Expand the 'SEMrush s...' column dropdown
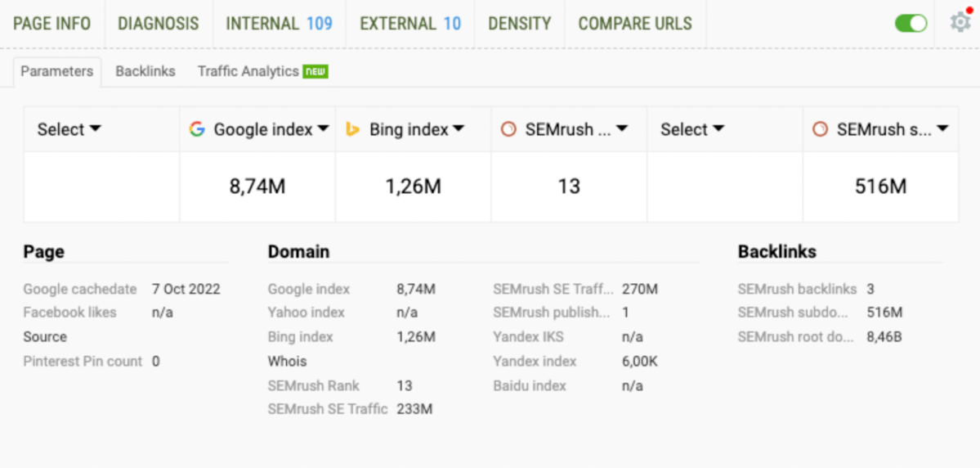Viewport: 980px width, 468px height. click(x=893, y=129)
